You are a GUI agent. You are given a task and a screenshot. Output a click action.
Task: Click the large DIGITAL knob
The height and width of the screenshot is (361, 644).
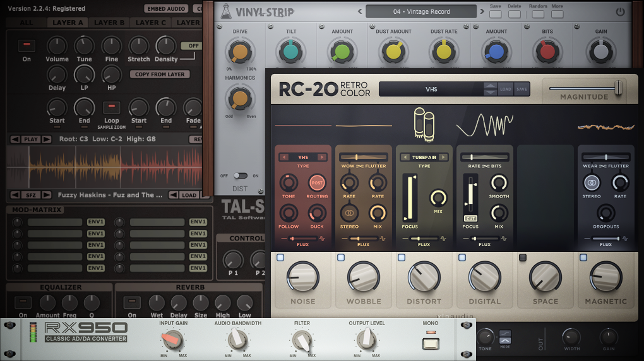click(485, 277)
